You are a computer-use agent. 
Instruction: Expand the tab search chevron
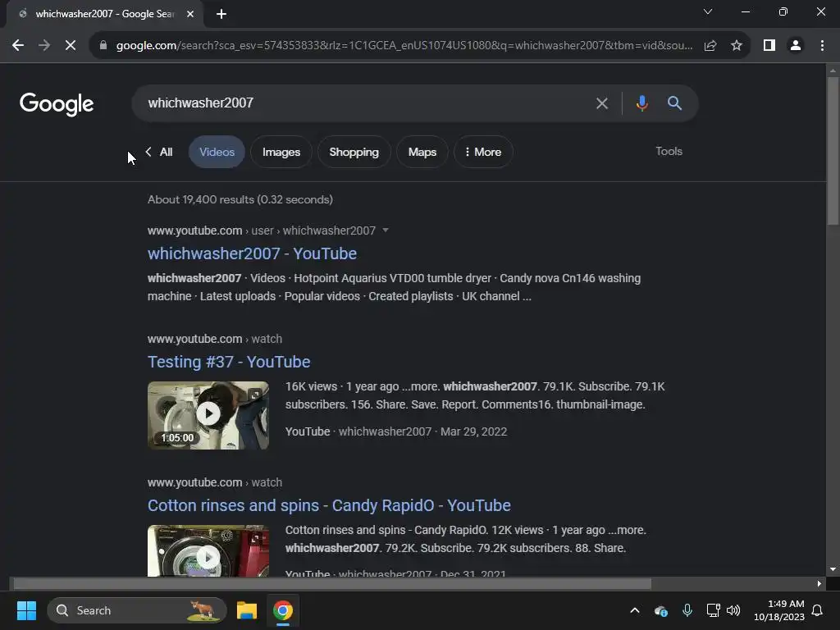tap(708, 11)
